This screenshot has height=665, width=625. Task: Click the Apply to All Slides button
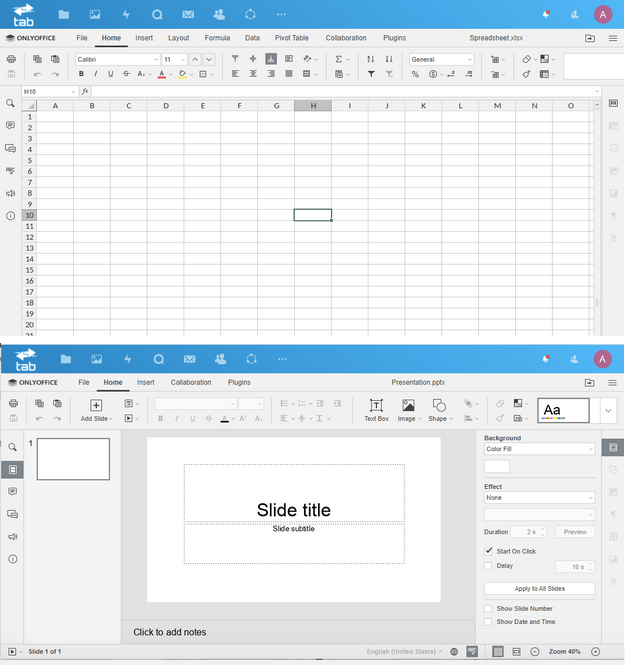point(539,589)
